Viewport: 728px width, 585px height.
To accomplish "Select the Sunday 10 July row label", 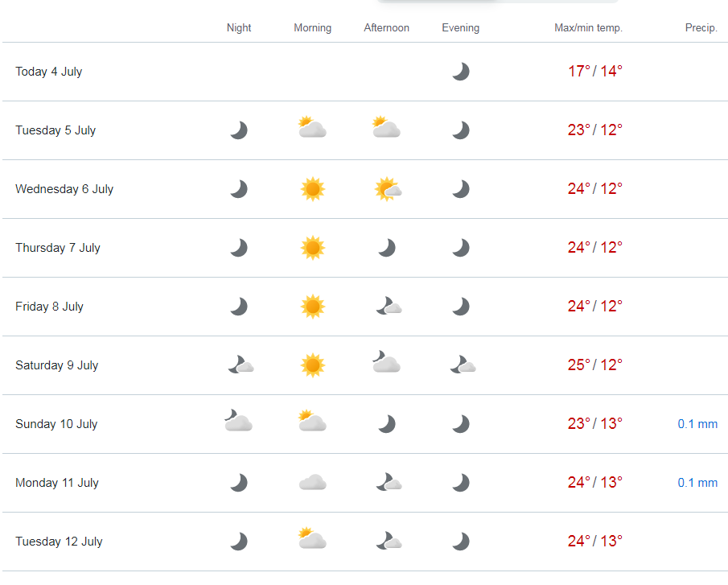I will (x=56, y=424).
